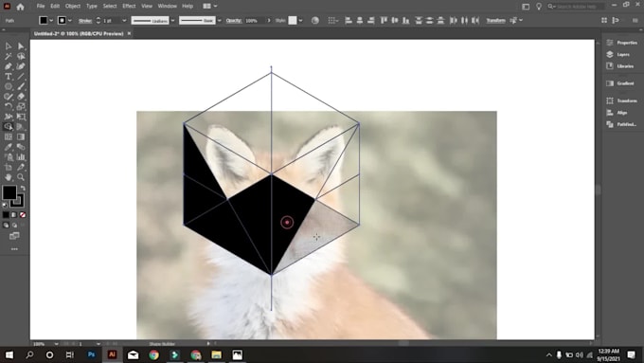Open the Properties panel

coord(622,43)
